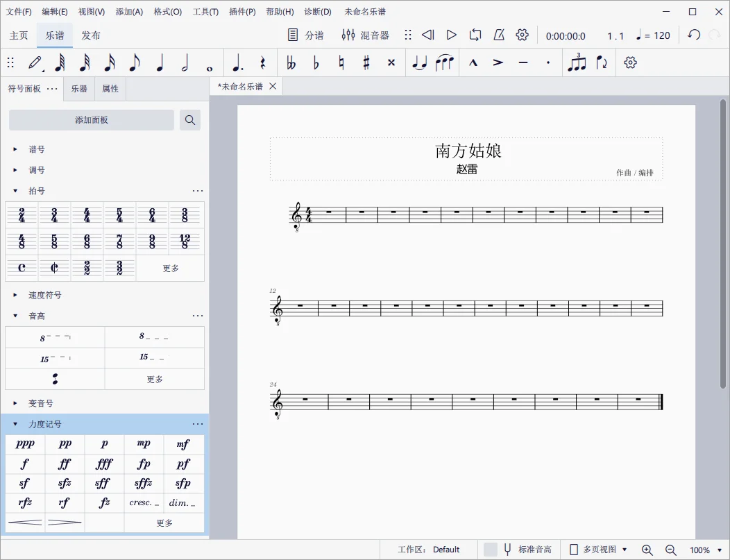Toggle the natural accidental
This screenshot has height=560, width=730.
tap(341, 62)
